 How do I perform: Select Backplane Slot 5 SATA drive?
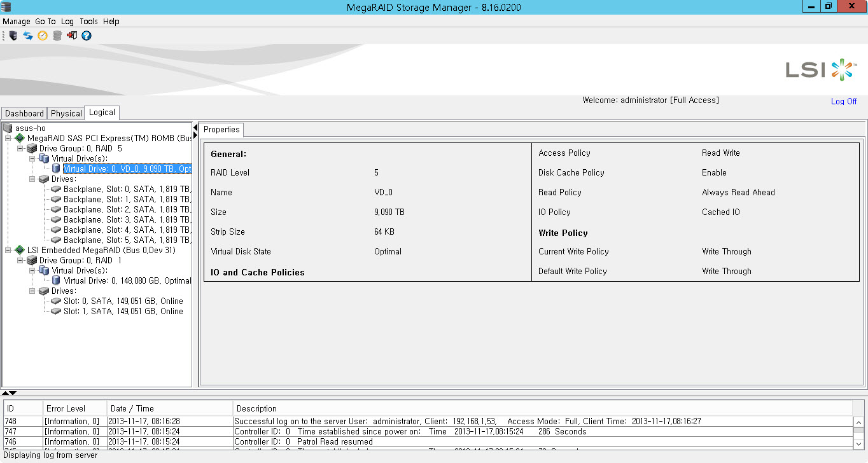[127, 240]
